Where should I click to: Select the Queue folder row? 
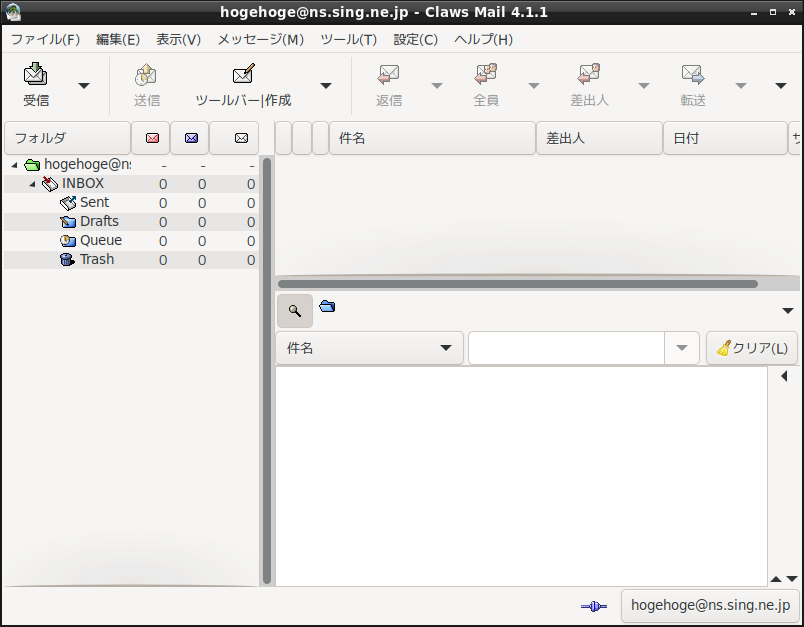point(131,240)
